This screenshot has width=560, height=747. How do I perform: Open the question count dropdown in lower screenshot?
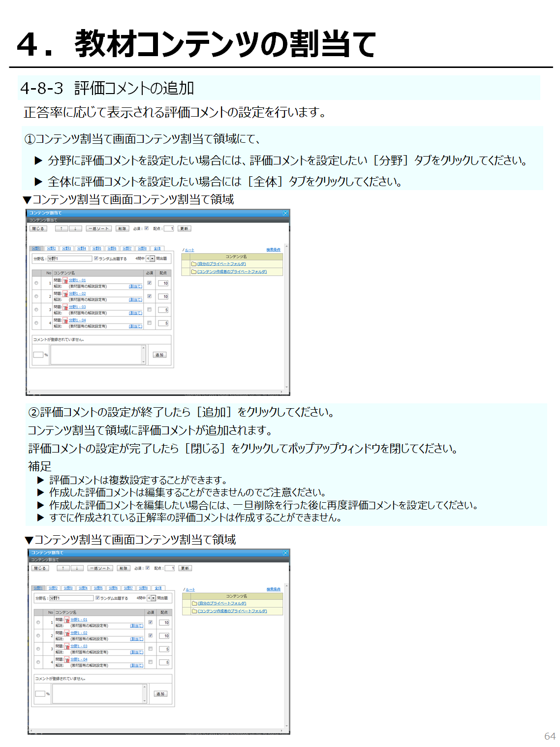coord(153,598)
